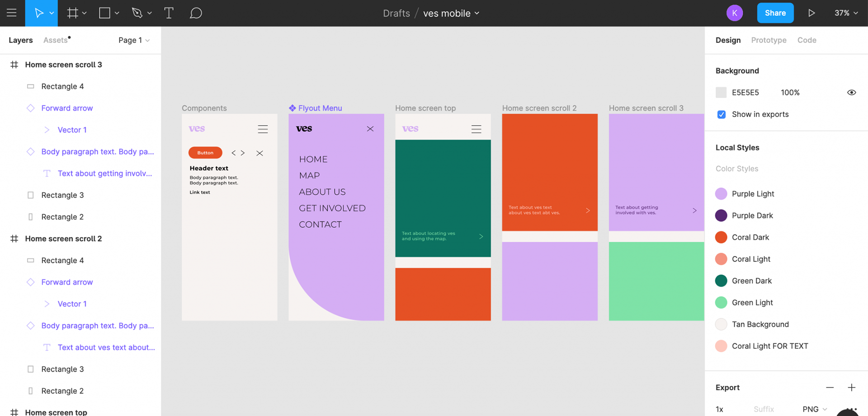
Task: Click the Home screen scroll 2 canvas label
Action: click(539, 108)
